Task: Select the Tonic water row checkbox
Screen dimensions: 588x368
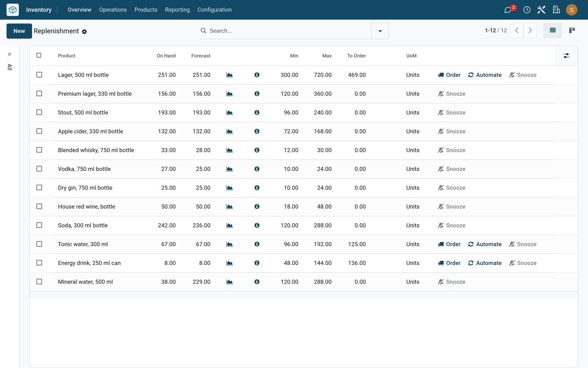Action: click(x=39, y=244)
